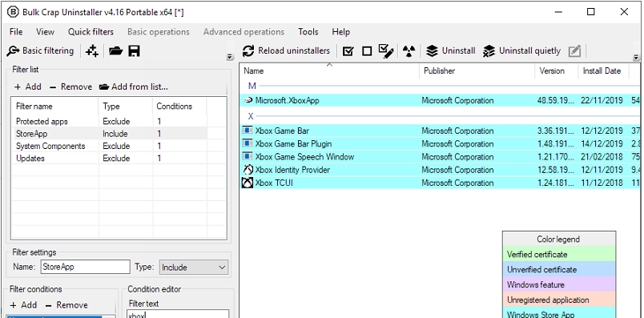Click Add from list button
The image size is (644, 318).
click(x=134, y=87)
